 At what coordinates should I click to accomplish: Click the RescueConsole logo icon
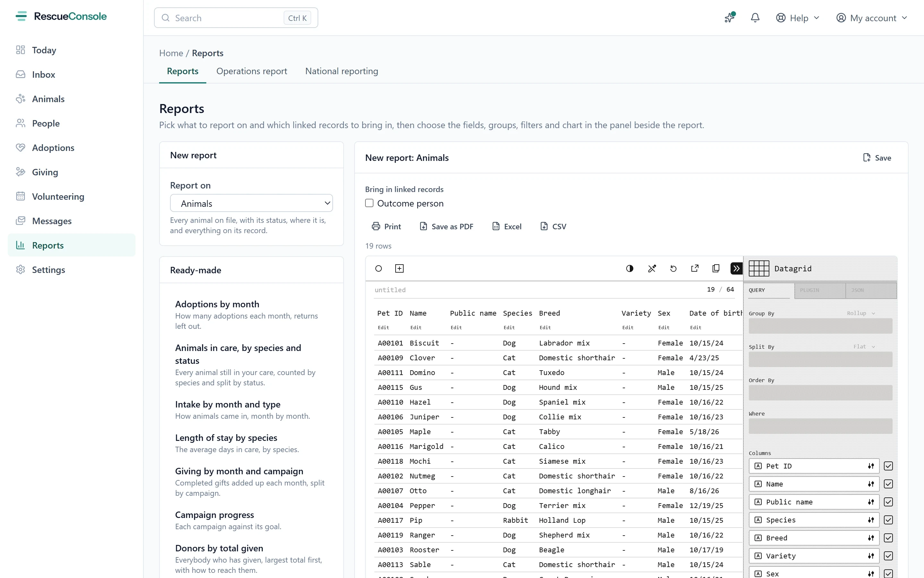(x=21, y=16)
